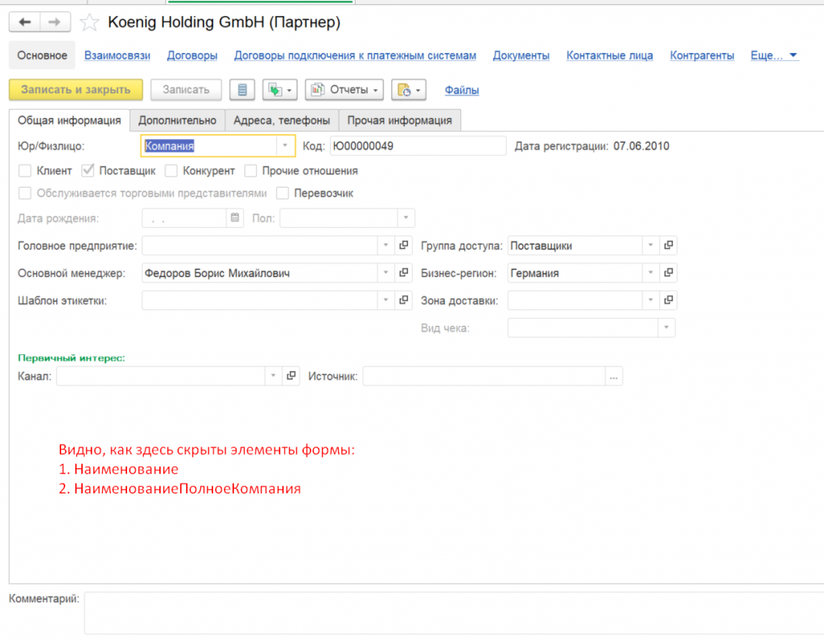The height and width of the screenshot is (644, 824).
Task: Open the Группа доступа item via open icon
Action: tap(668, 246)
